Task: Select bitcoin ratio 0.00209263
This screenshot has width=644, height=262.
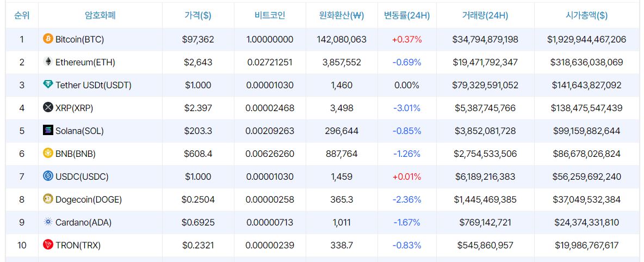Action: 270,131
